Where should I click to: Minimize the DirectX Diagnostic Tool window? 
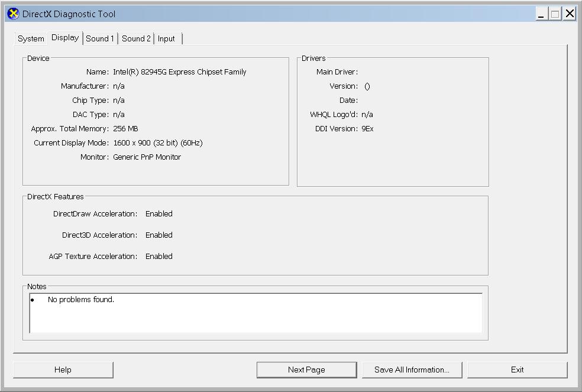[541, 14]
